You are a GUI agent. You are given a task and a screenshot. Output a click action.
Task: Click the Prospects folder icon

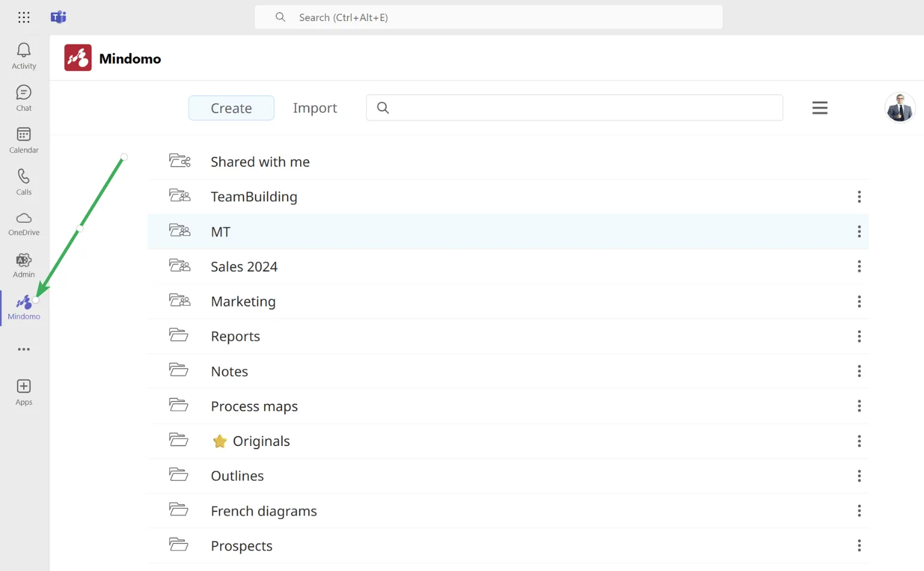(x=179, y=545)
